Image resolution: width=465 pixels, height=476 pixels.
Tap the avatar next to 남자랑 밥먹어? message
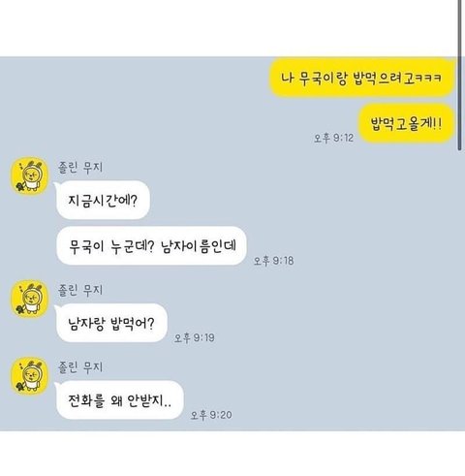pyautogui.click(x=29, y=299)
